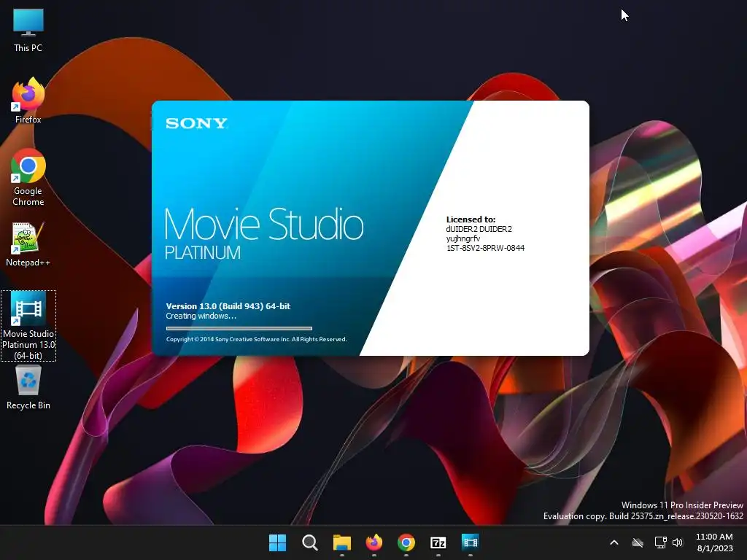Screen dimensions: 747x560
Task: Click the OneDrive cloud tray icon
Action: pos(638,542)
